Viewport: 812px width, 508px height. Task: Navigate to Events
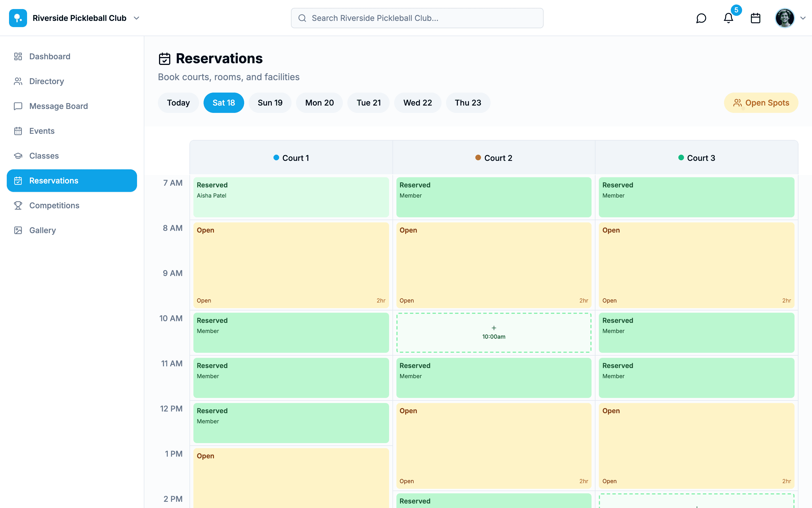[x=72, y=131]
